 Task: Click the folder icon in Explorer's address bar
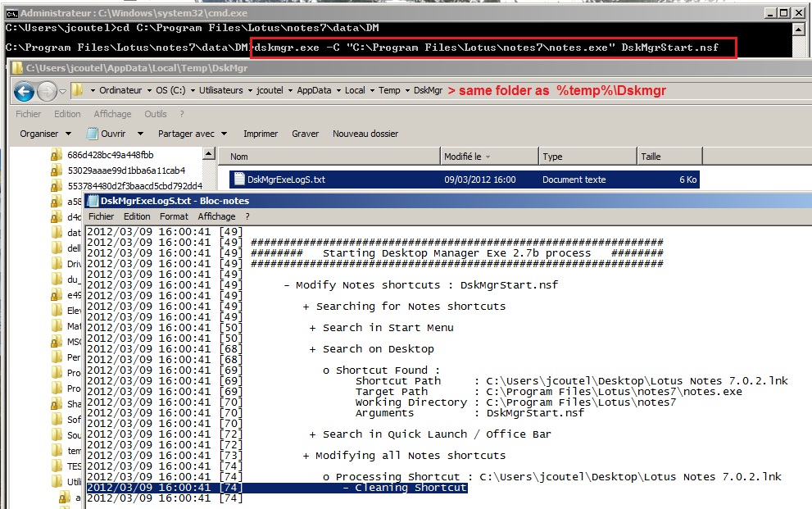coord(77,90)
